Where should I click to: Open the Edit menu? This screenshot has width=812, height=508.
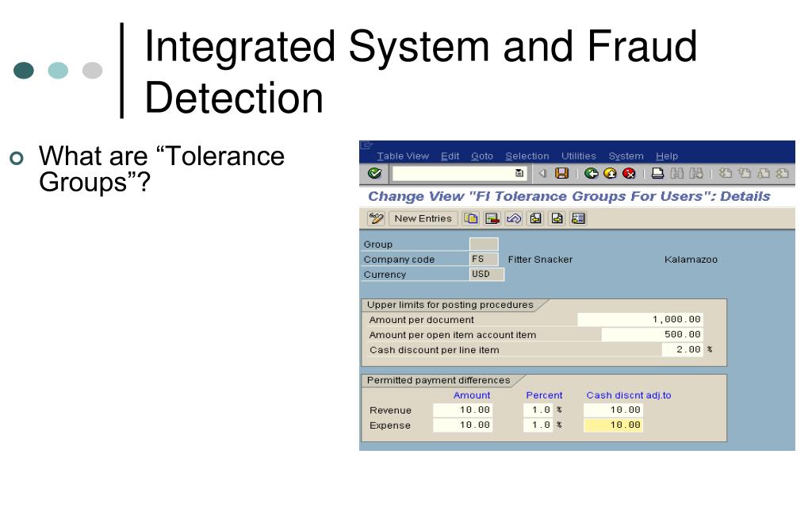click(x=450, y=156)
